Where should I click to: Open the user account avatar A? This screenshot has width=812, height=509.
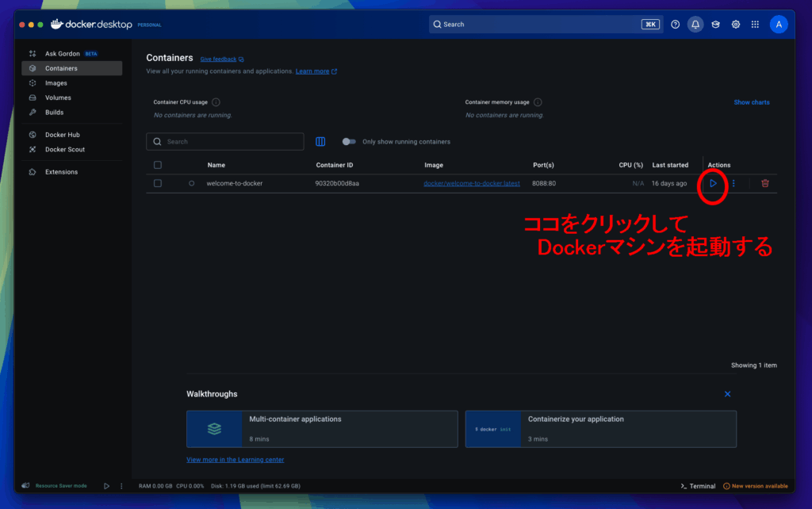click(779, 25)
